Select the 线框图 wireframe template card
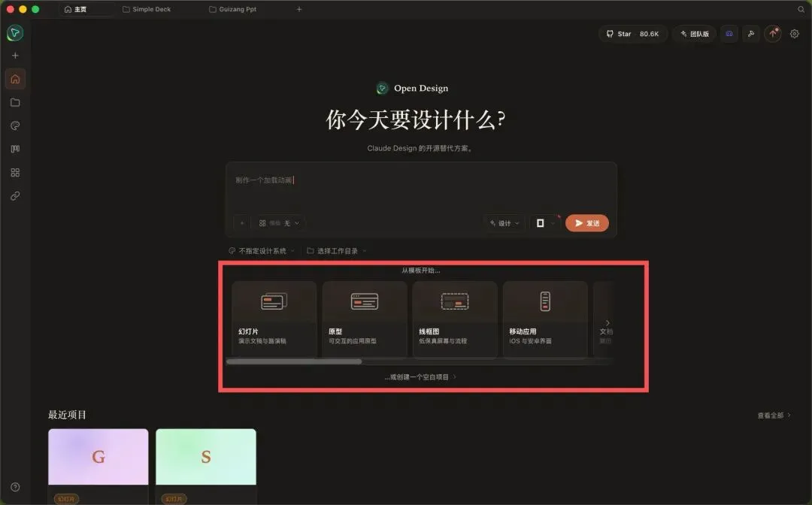This screenshot has width=812, height=505. coord(455,319)
